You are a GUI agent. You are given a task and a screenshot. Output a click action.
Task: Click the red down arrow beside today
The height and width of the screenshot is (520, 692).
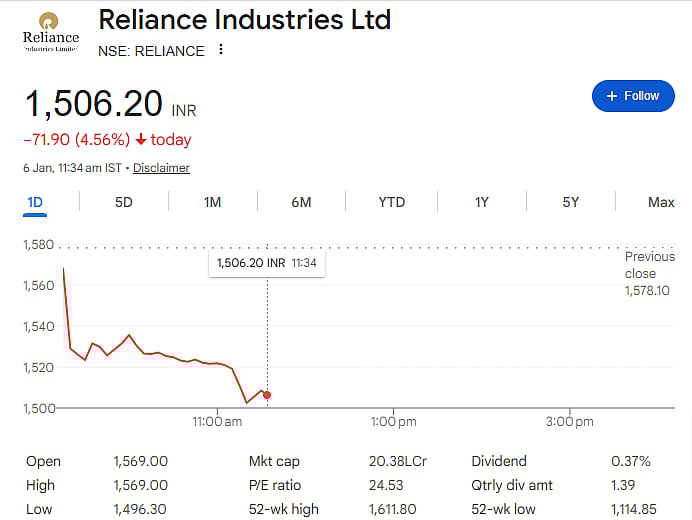point(141,140)
